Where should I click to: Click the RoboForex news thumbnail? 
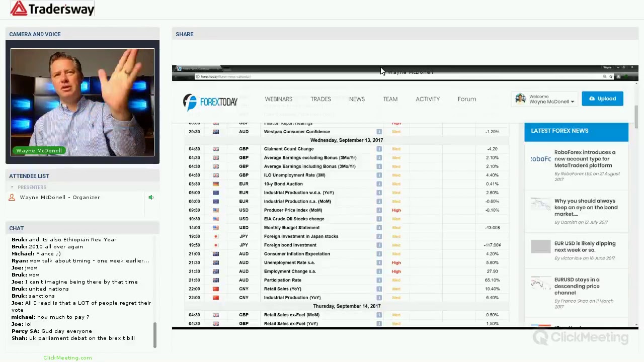click(x=541, y=159)
